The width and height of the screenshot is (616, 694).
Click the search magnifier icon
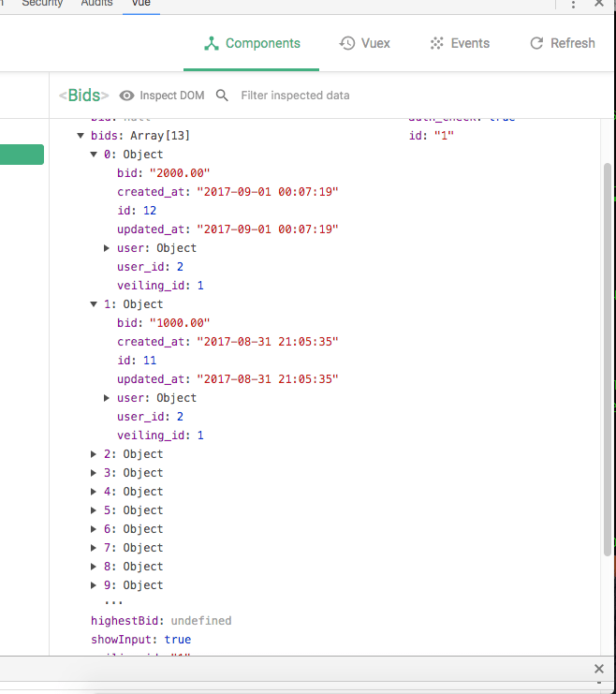(x=222, y=96)
